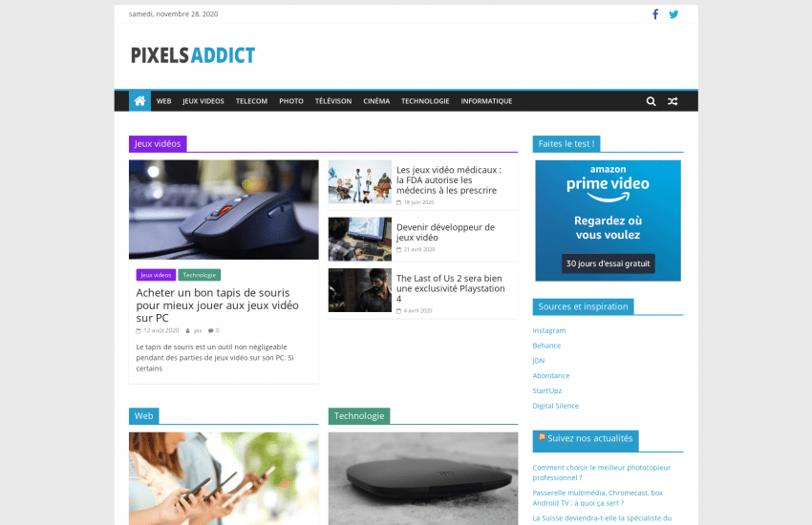This screenshot has height=525, width=812.
Task: Select the purple Jeux videos tag
Action: 156,275
